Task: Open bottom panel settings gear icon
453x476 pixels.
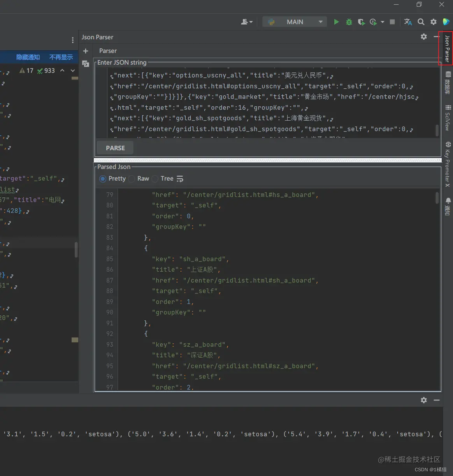Action: 424,400
